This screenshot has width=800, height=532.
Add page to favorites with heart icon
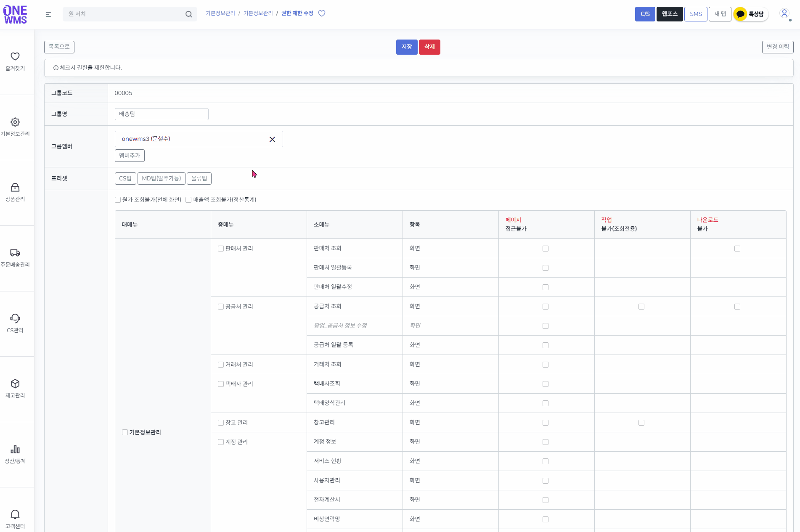tap(322, 13)
